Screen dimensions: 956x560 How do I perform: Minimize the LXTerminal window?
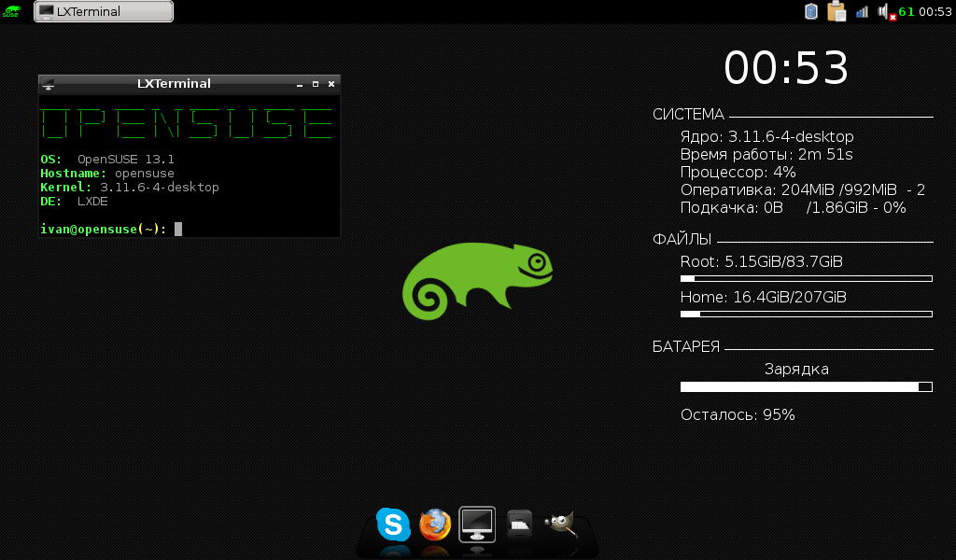point(300,84)
